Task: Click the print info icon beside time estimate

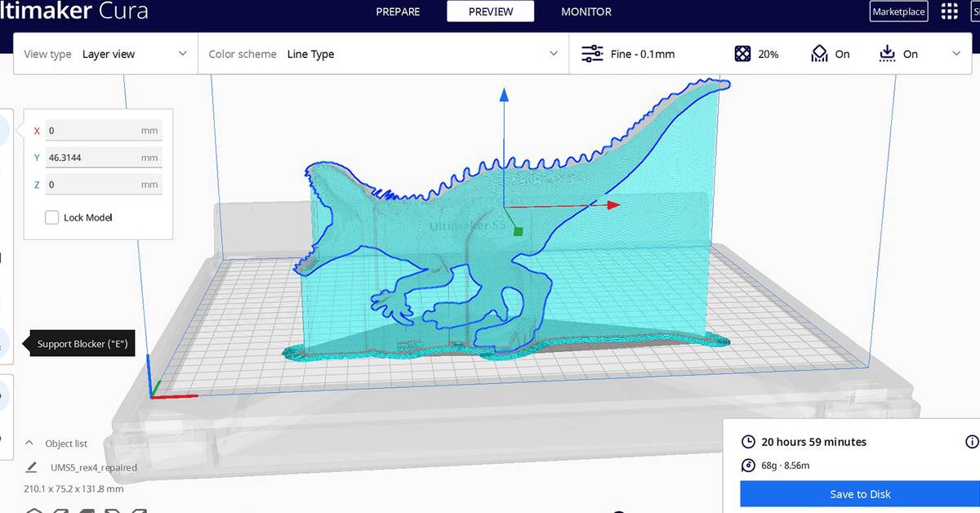Action: pyautogui.click(x=972, y=442)
